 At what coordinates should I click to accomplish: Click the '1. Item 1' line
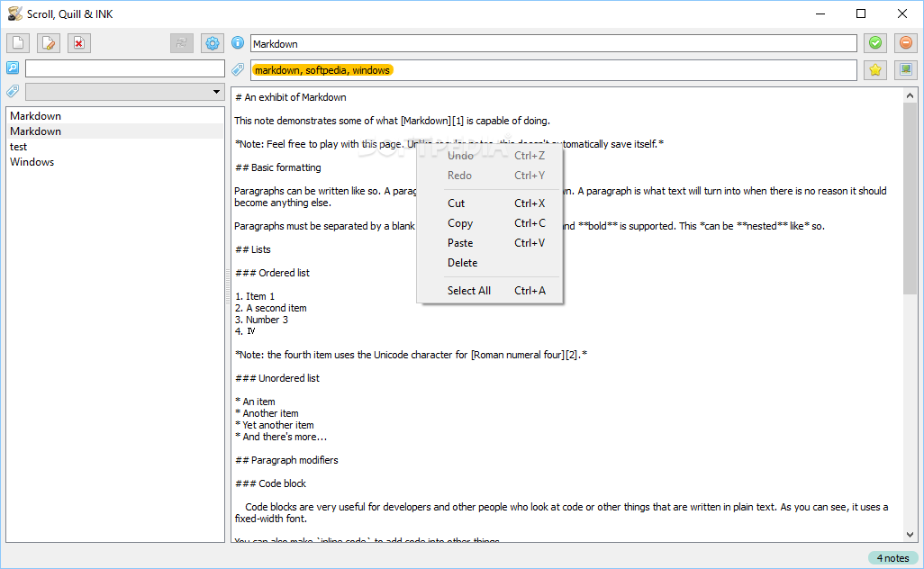pos(255,296)
